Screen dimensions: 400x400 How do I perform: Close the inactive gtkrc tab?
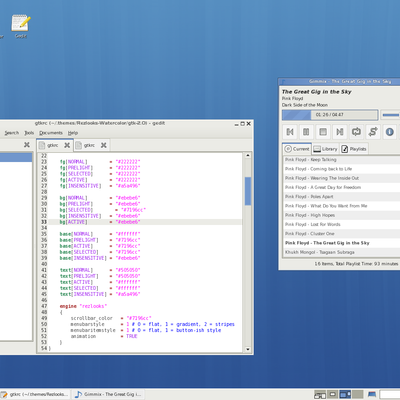point(104,145)
